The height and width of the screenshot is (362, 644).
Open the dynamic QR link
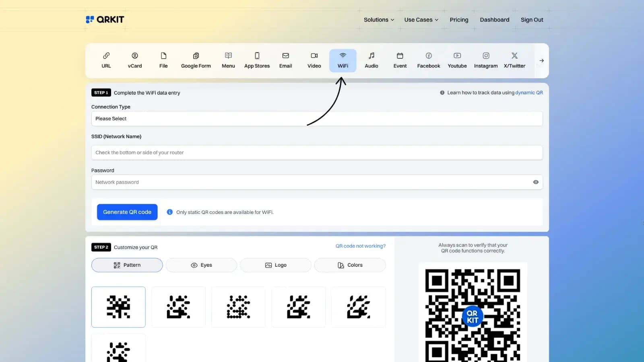click(528, 92)
